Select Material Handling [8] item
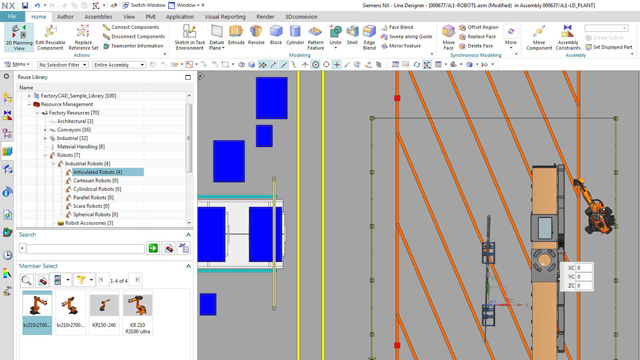 (x=80, y=147)
